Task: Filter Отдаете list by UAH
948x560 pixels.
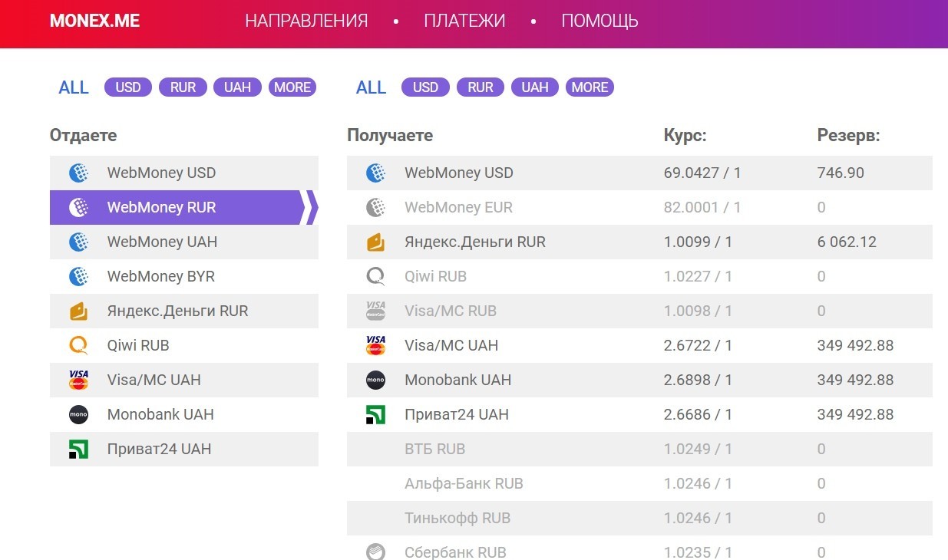Action: point(237,87)
